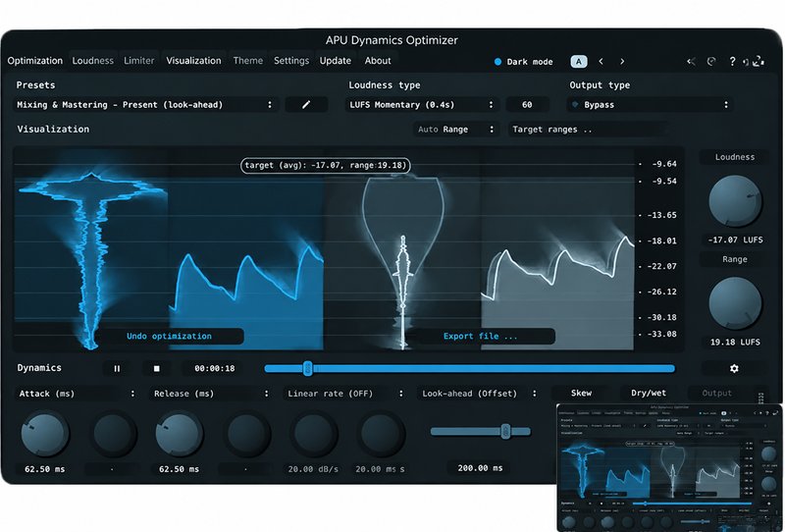The height and width of the screenshot is (532, 785).
Task: Click the Release value 62.50 ms
Action: point(179,469)
